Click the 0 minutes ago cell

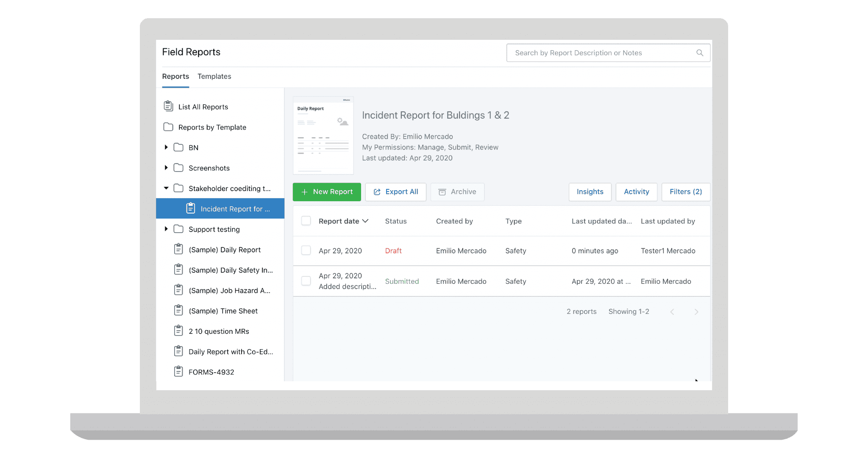pos(595,251)
